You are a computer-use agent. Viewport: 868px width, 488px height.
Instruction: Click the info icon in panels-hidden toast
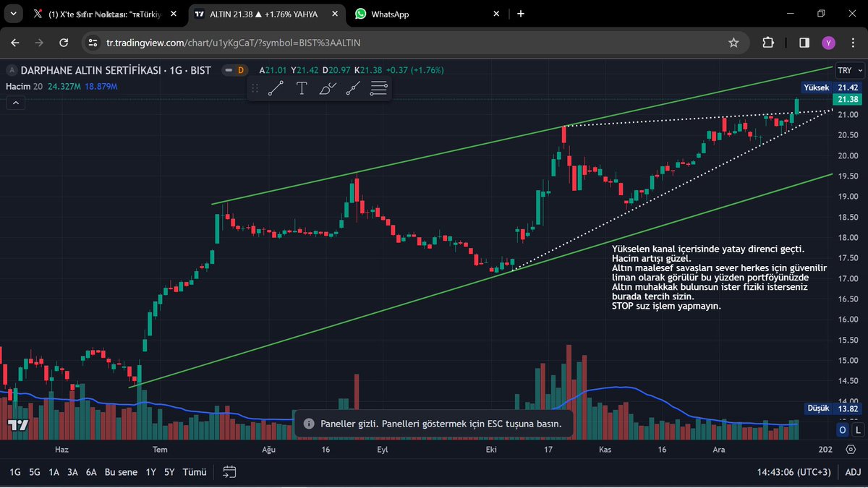[308, 424]
